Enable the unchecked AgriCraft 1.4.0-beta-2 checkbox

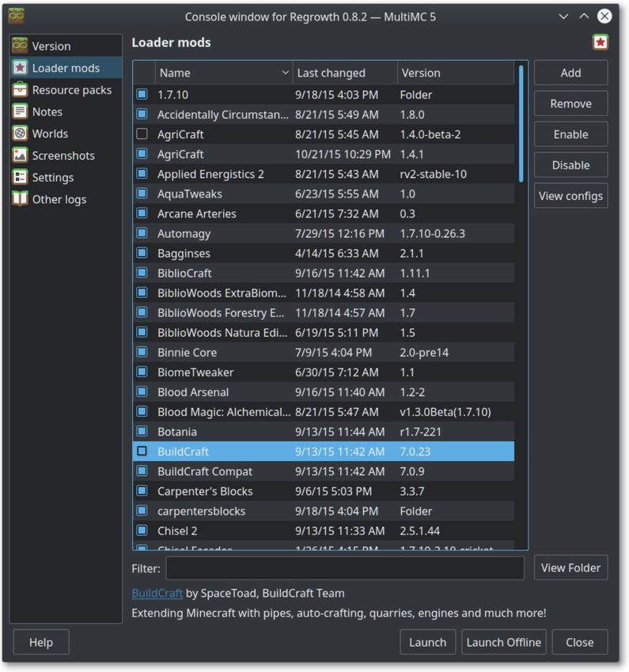coord(142,134)
